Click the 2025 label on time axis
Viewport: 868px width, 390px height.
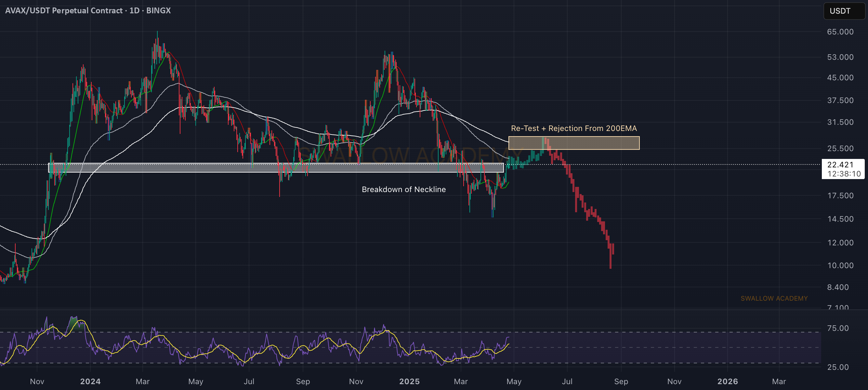click(409, 381)
